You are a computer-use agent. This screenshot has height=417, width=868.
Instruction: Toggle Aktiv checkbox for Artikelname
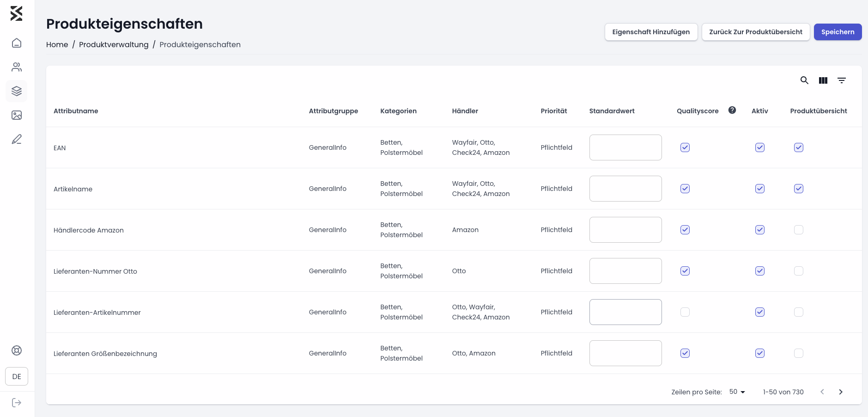pos(760,189)
